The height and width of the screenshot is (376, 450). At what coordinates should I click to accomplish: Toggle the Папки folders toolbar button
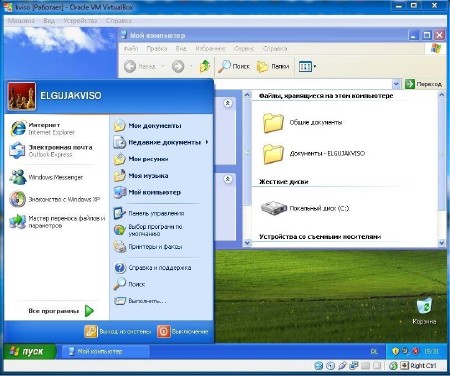273,67
